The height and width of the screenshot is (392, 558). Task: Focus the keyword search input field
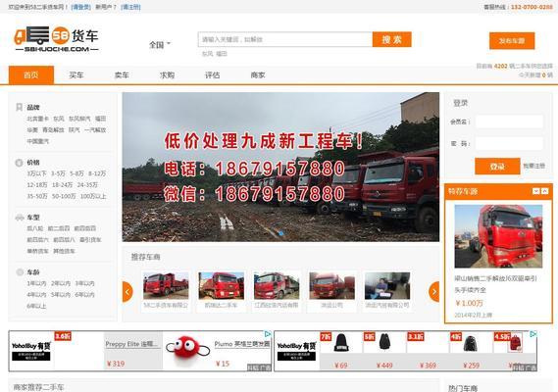[x=285, y=39]
